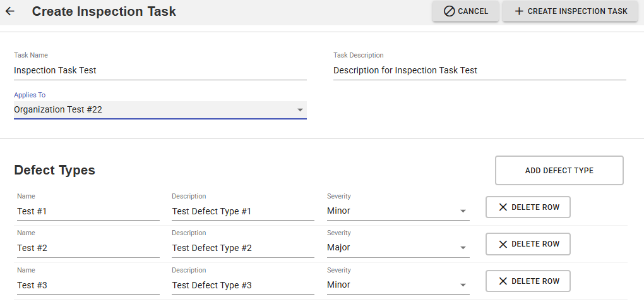This screenshot has height=306, width=644.
Task: Go back using the left arrow icon
Action: coord(10,11)
